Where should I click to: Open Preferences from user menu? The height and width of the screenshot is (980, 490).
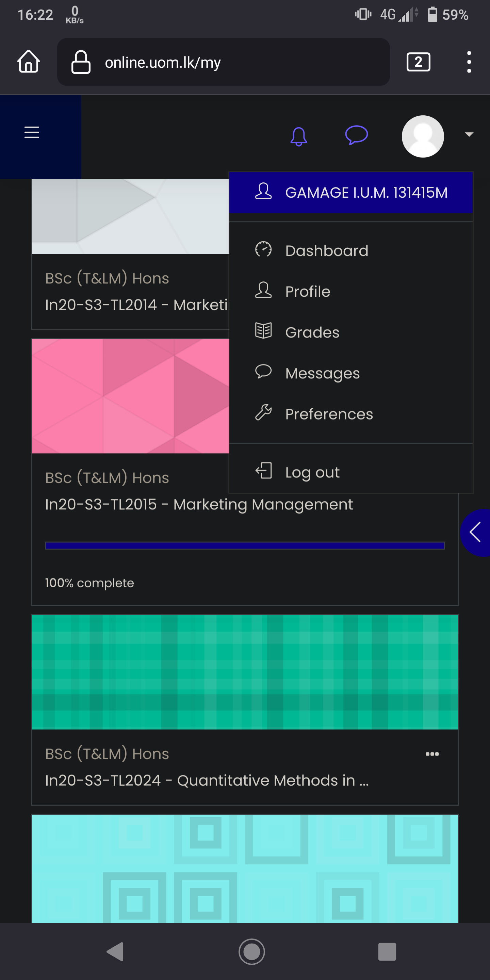tap(351, 414)
